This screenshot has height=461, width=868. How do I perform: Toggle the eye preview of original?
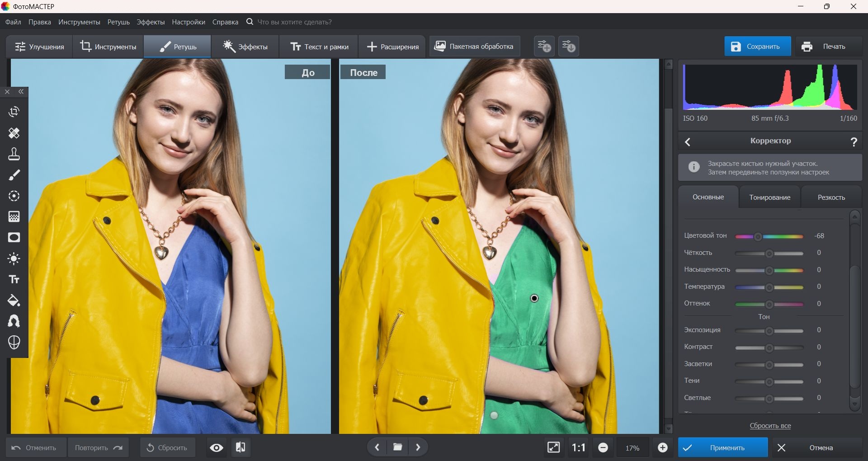217,447
